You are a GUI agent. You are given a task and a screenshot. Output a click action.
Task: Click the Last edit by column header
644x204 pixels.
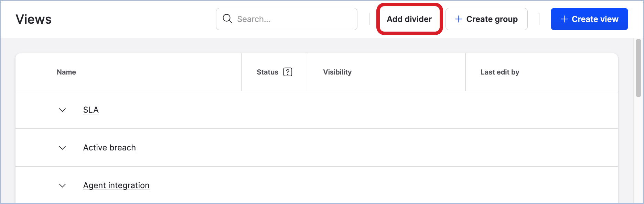pos(500,72)
